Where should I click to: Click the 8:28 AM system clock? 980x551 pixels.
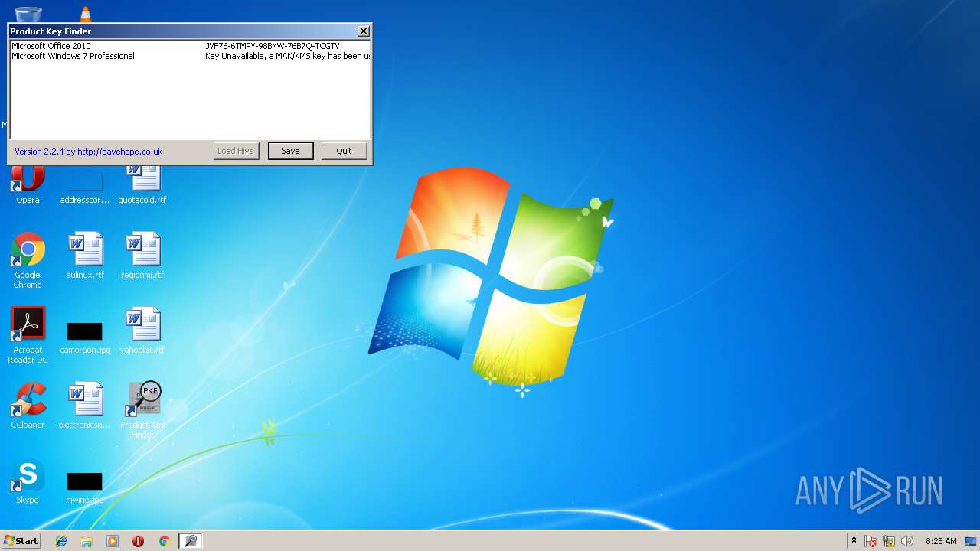(x=941, y=541)
